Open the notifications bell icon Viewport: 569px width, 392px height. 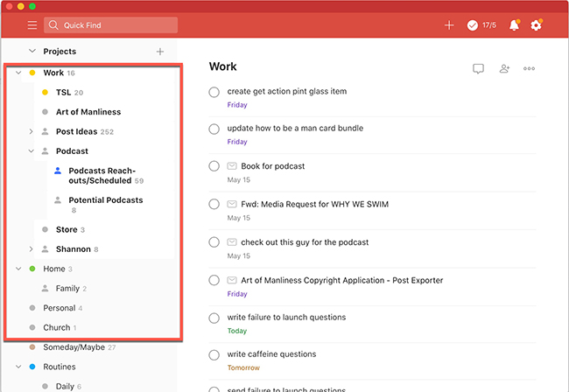(x=514, y=25)
